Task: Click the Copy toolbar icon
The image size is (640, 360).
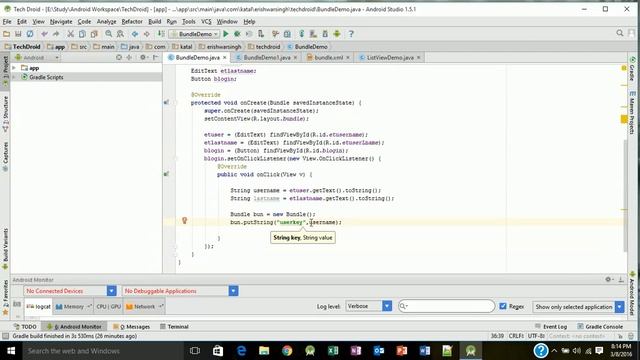Action: coord(82,34)
